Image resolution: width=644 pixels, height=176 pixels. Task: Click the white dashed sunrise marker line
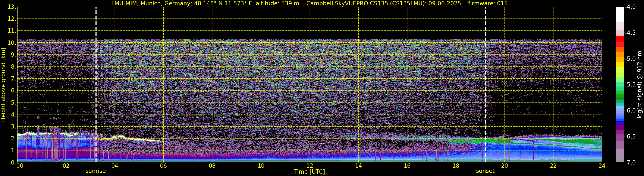pyautogui.click(x=96, y=85)
